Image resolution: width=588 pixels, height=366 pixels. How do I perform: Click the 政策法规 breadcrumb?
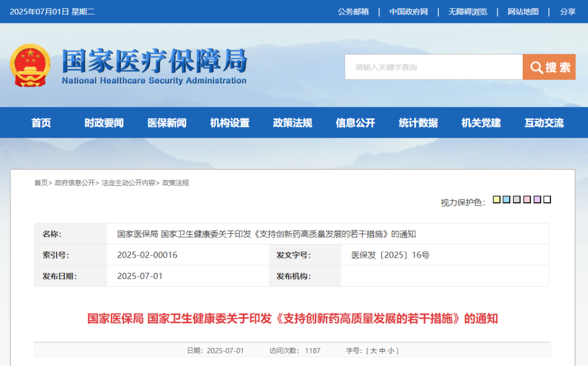coord(175,182)
